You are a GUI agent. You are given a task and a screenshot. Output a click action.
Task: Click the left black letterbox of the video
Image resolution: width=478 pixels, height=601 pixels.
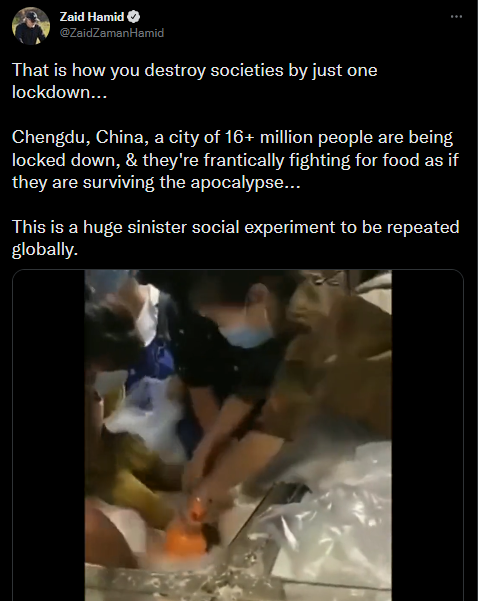click(49, 435)
